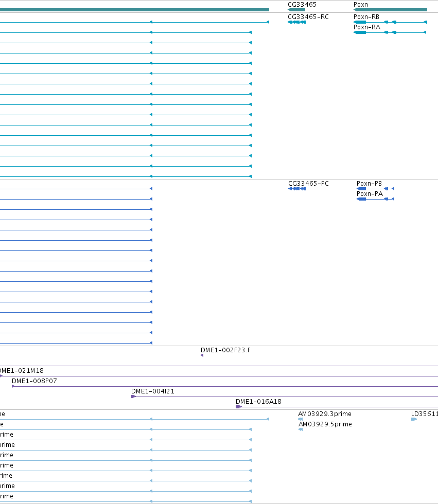Select the DME1-016A18 BAC label
This screenshot has width=438, height=504.
tap(258, 402)
